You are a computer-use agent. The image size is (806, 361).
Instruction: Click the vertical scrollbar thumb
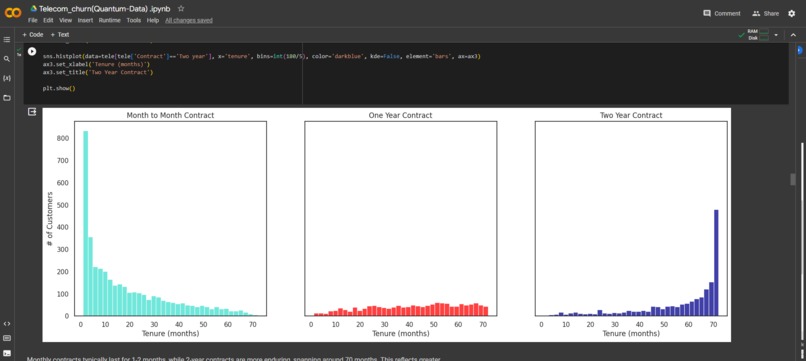(793, 179)
